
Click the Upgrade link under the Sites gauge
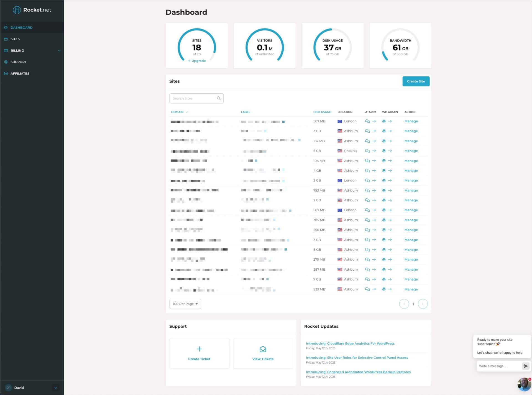point(197,60)
